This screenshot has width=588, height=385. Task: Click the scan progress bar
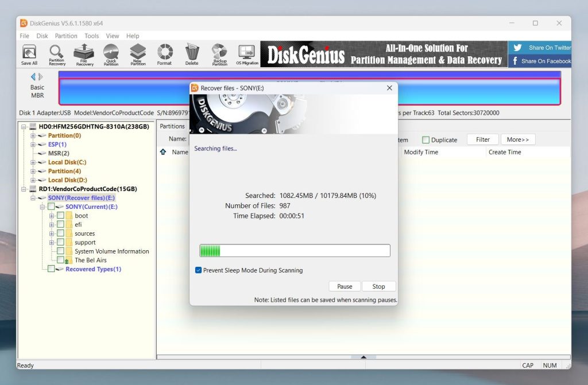pos(294,250)
